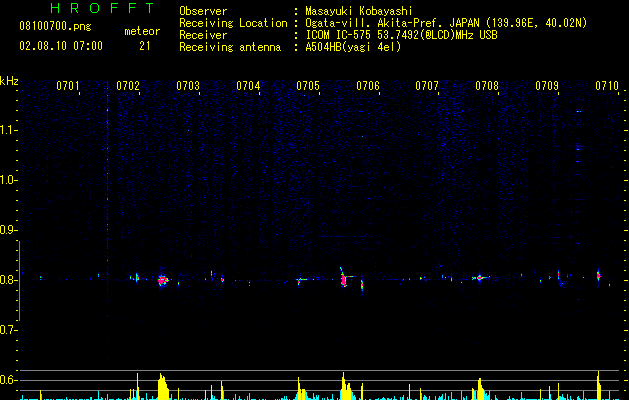This screenshot has height=400, width=629.
Task: Click the 0709 time marker
Action: 547,86
